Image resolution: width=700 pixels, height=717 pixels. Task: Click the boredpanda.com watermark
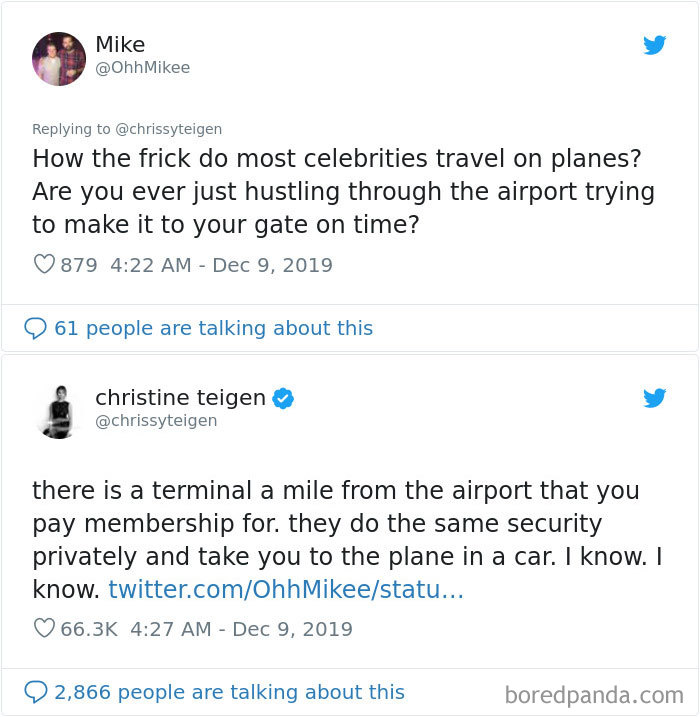pyautogui.click(x=594, y=694)
